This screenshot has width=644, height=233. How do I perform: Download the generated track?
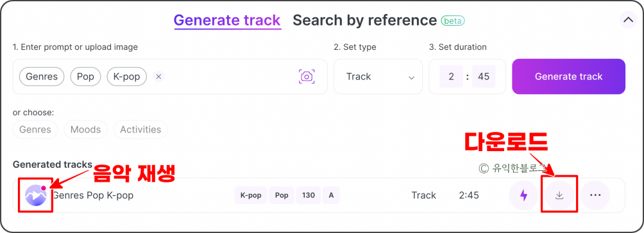[x=559, y=195]
